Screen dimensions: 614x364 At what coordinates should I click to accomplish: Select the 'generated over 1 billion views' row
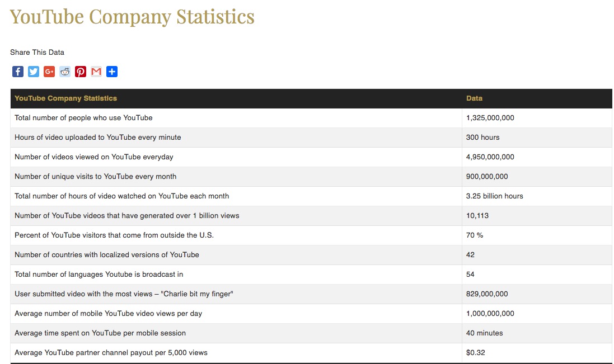click(x=127, y=215)
